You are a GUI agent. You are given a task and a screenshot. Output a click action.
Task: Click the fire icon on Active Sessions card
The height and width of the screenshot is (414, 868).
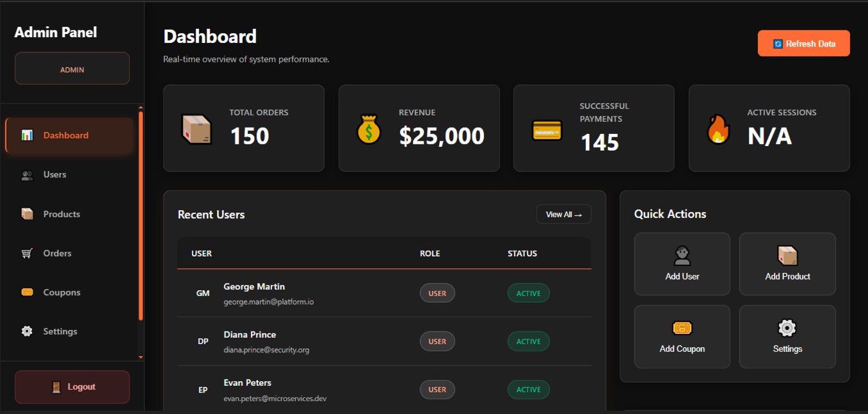point(718,129)
